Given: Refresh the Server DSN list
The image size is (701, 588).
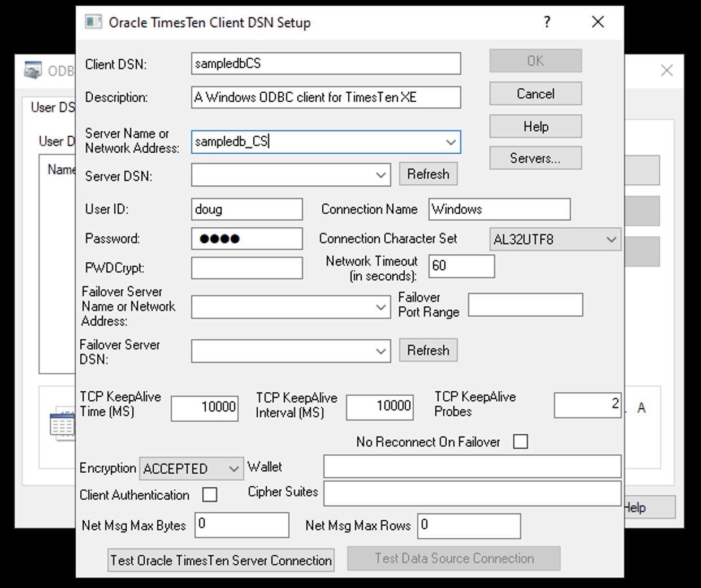Looking at the screenshot, I should click(428, 174).
